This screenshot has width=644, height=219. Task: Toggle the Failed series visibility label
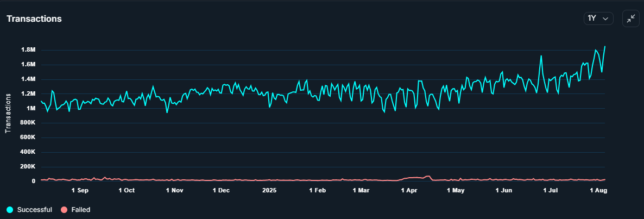[80, 210]
